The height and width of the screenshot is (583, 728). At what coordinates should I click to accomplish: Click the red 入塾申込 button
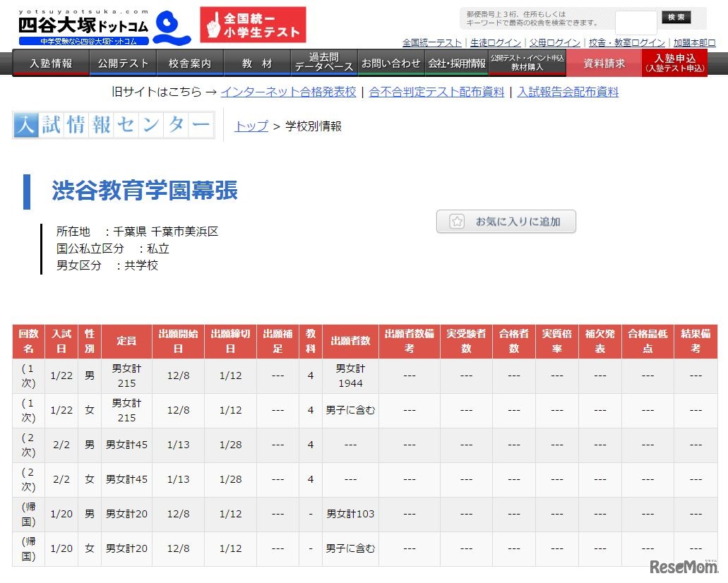tap(674, 63)
